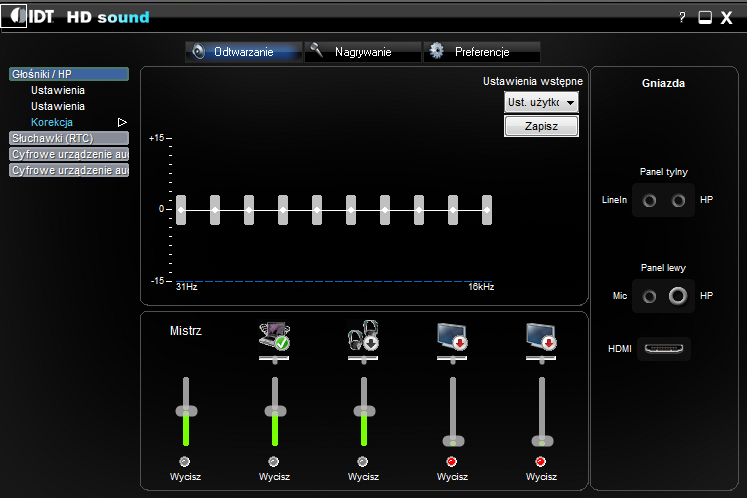Click the microphone icon on the Nagrywanie tab
Viewport: 747px width, 498px height.
[316, 50]
